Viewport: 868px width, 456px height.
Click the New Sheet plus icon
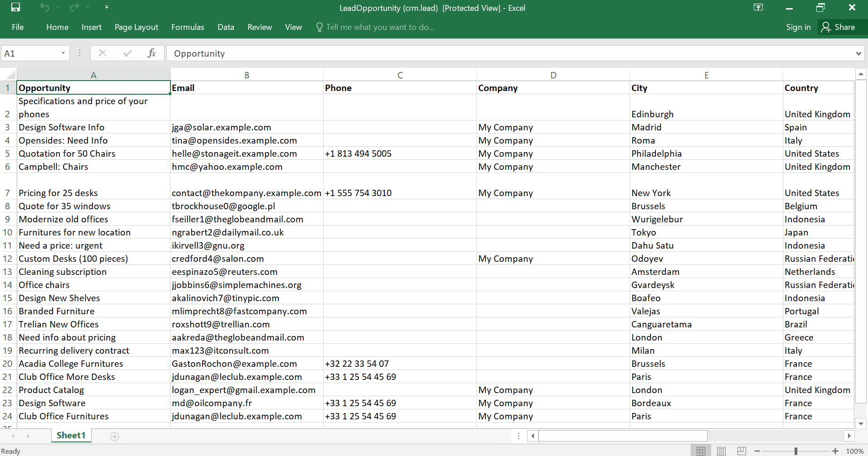115,436
